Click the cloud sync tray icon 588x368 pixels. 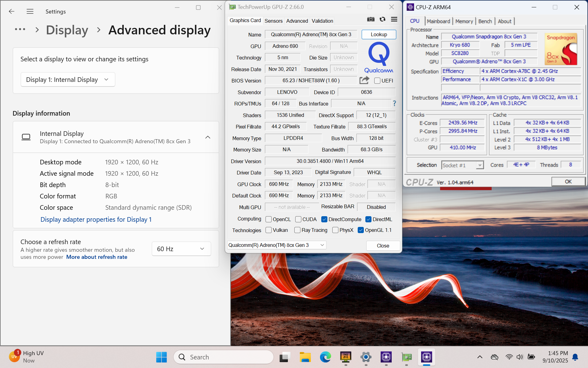pyautogui.click(x=495, y=357)
